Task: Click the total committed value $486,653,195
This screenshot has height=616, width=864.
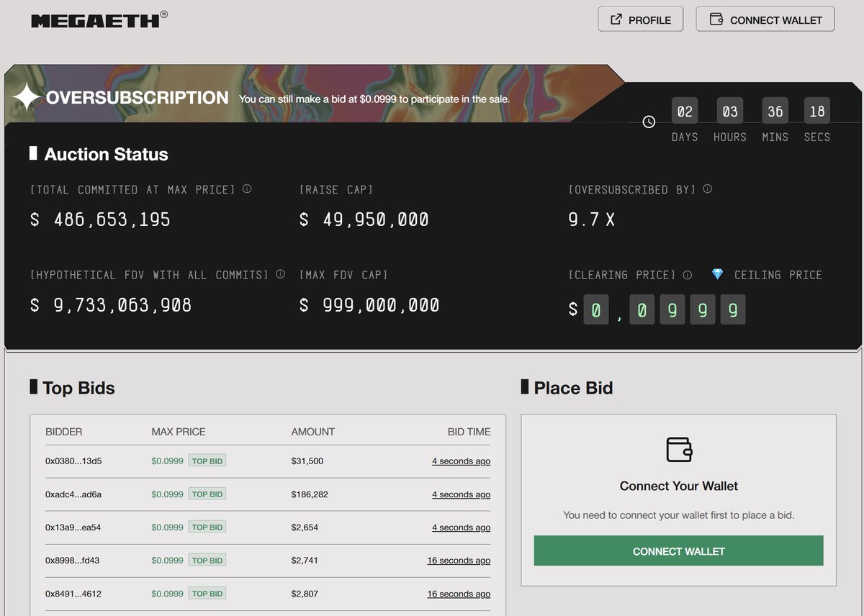Action: (100, 219)
